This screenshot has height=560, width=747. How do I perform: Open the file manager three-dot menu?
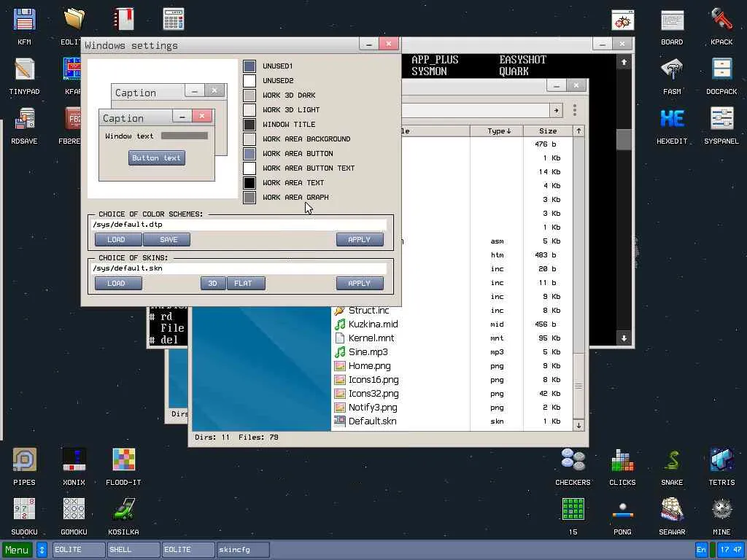coord(575,110)
